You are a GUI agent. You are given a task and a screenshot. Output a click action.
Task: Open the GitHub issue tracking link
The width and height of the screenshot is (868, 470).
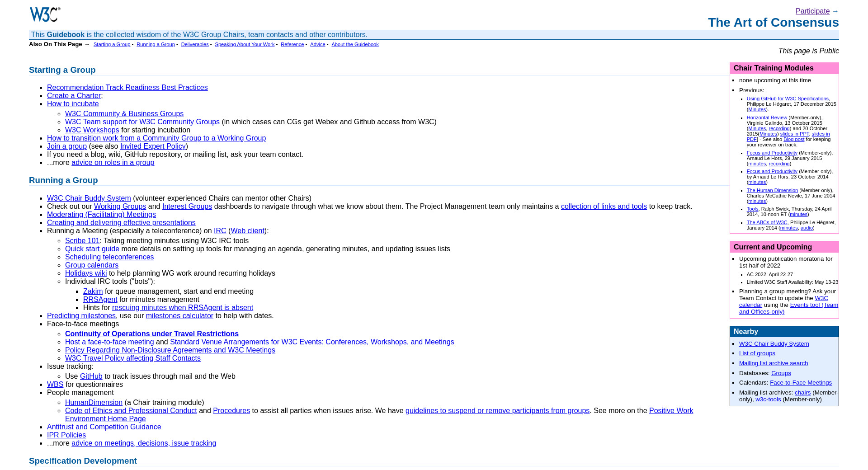pyautogui.click(x=91, y=376)
